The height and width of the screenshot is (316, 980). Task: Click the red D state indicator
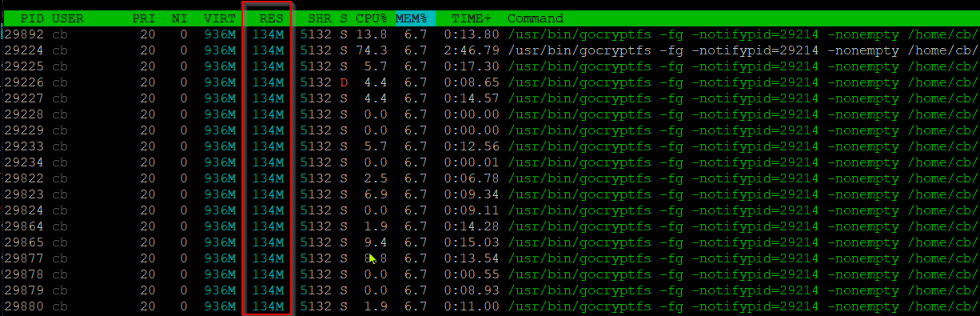(x=344, y=82)
